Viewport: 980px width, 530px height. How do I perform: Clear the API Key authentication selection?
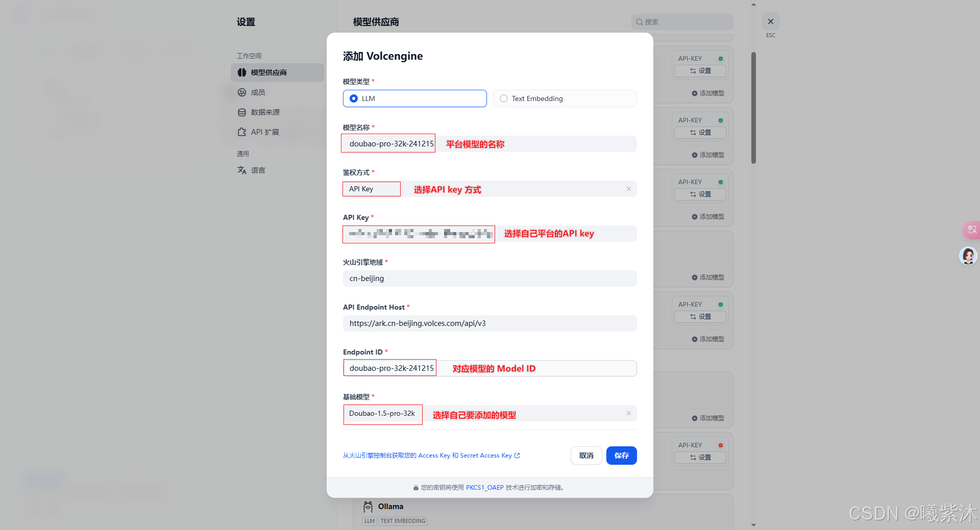click(629, 189)
